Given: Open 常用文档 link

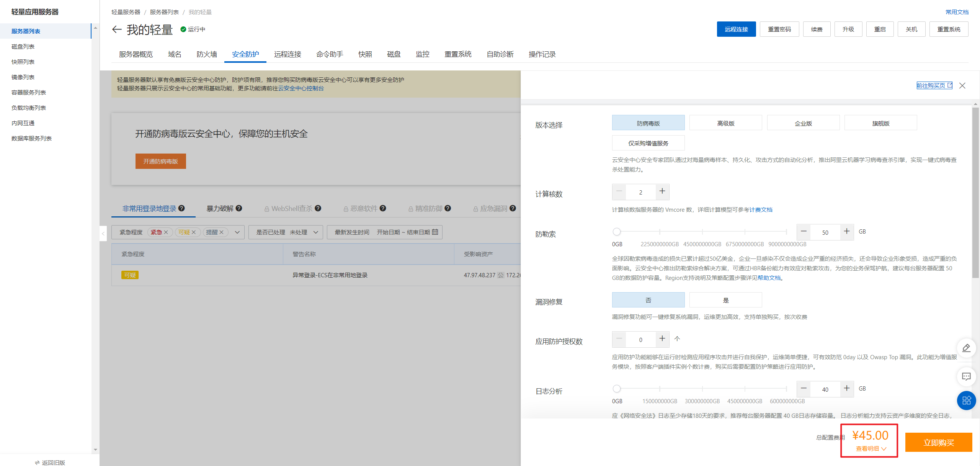Looking at the screenshot, I should (x=957, y=12).
